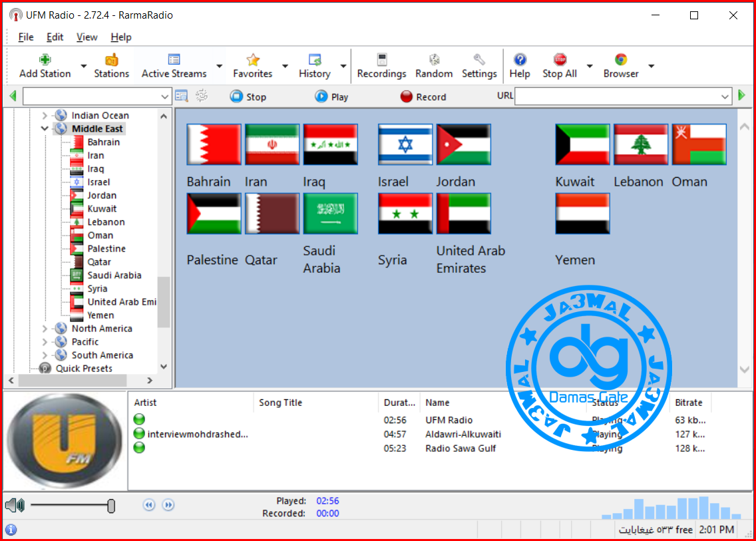The height and width of the screenshot is (541, 756).
Task: Open the United Arab Emirates flag
Action: [x=464, y=214]
